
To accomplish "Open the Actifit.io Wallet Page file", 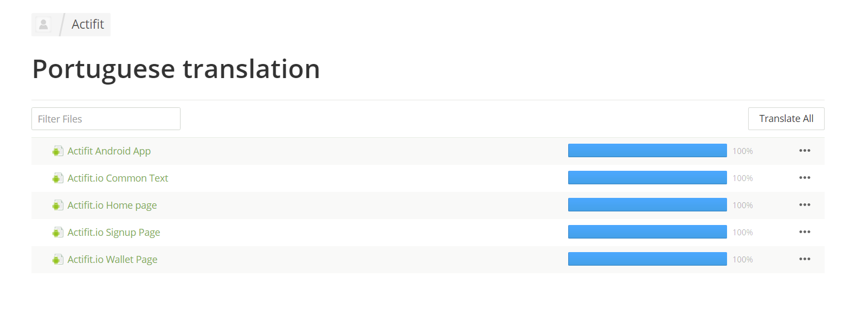I will (x=112, y=260).
